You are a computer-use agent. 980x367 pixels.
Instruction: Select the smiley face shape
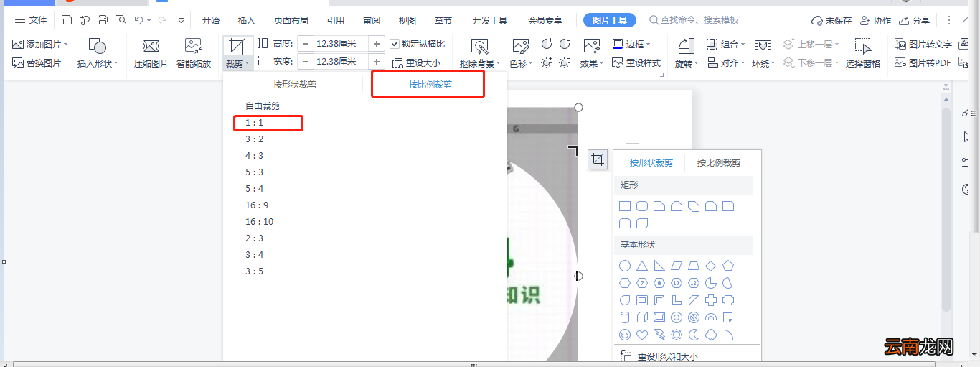[625, 335]
